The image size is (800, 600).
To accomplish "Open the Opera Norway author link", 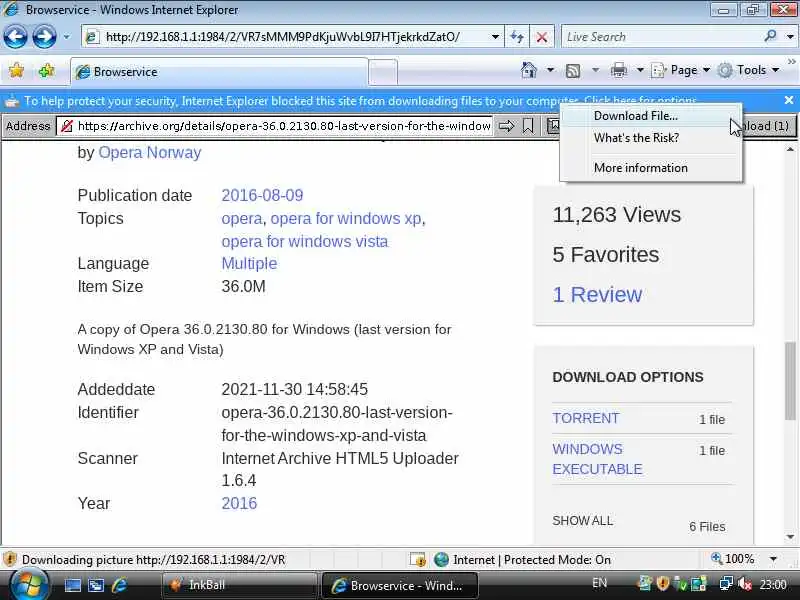I will pyautogui.click(x=149, y=153).
